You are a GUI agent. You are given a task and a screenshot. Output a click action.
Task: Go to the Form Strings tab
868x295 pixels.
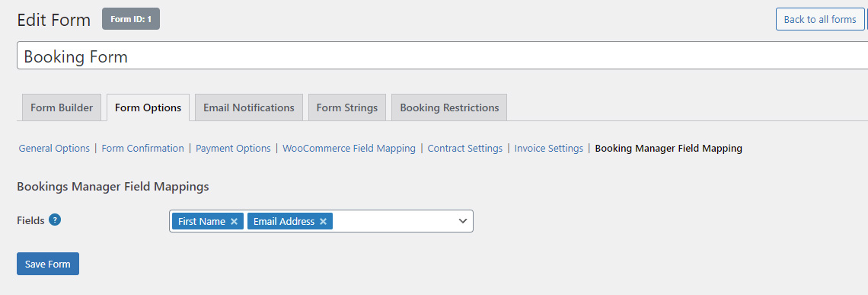coord(347,107)
